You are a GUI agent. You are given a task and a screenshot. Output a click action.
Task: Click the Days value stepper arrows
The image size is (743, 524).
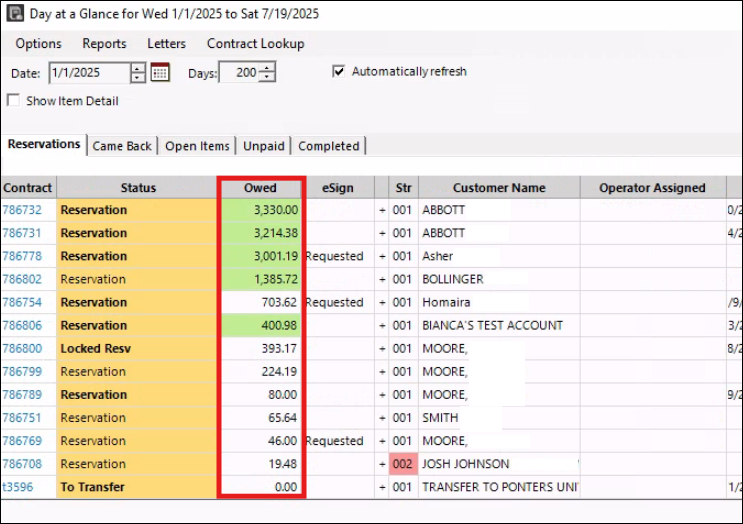pos(266,73)
